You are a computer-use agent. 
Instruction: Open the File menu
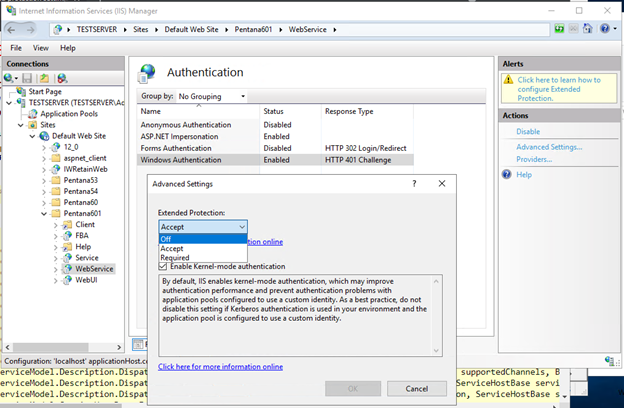pyautogui.click(x=16, y=48)
